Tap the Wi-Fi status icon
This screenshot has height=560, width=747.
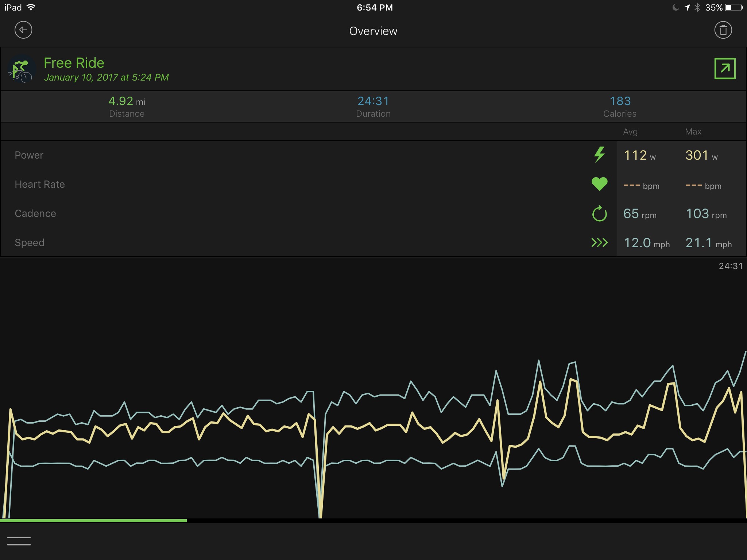coord(31,7)
